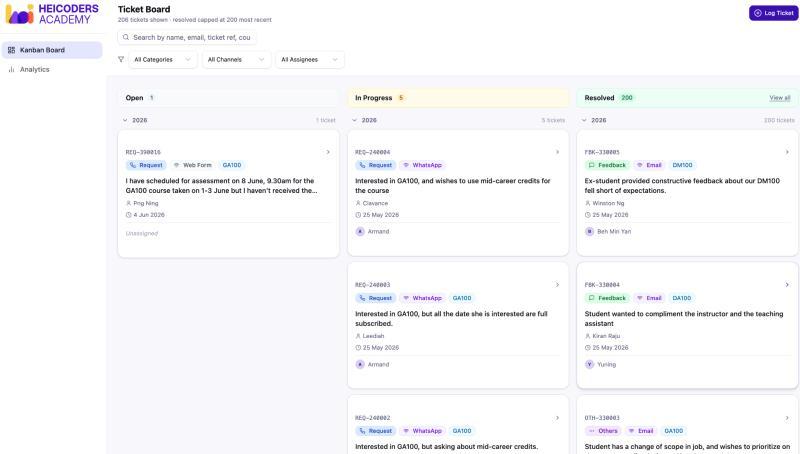The height and width of the screenshot is (454, 800).
Task: Click the search magnifier icon
Action: 126,37
